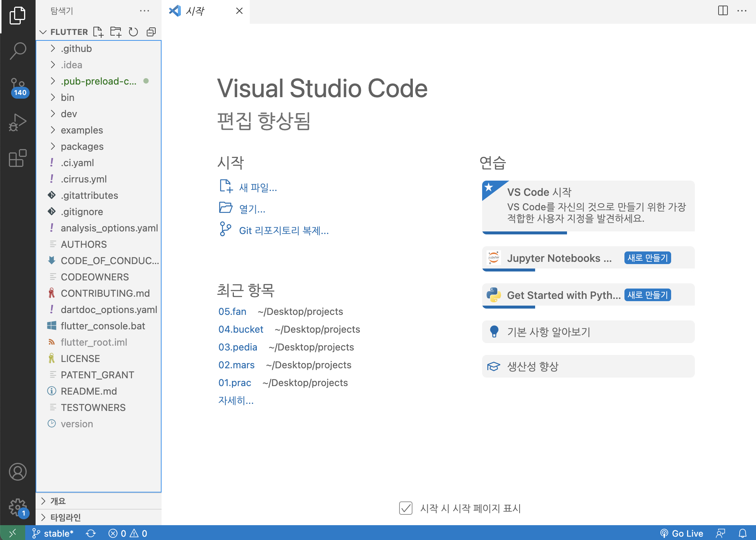Start Go Live server

tap(682, 533)
